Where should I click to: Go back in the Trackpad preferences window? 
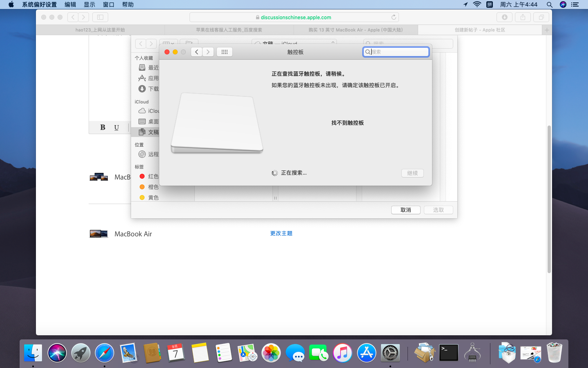point(196,52)
